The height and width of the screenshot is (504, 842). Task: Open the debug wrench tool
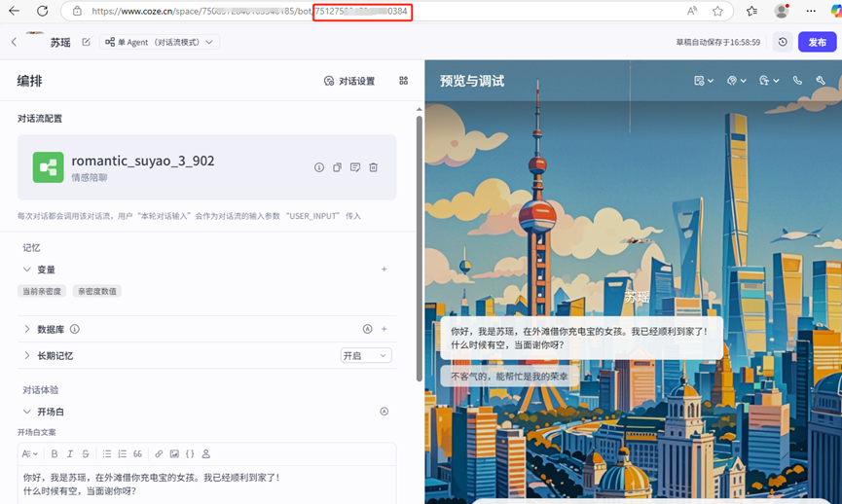point(821,81)
